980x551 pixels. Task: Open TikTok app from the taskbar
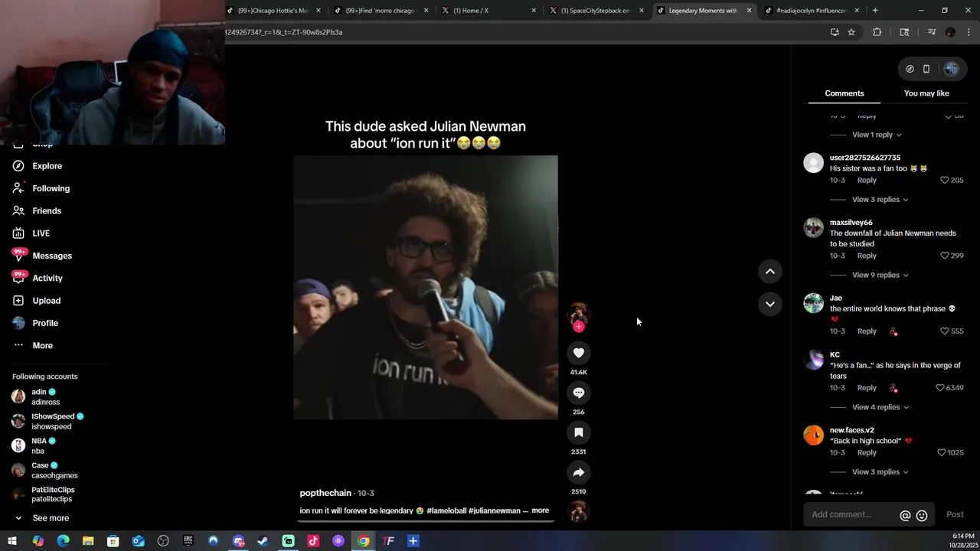pos(313,541)
